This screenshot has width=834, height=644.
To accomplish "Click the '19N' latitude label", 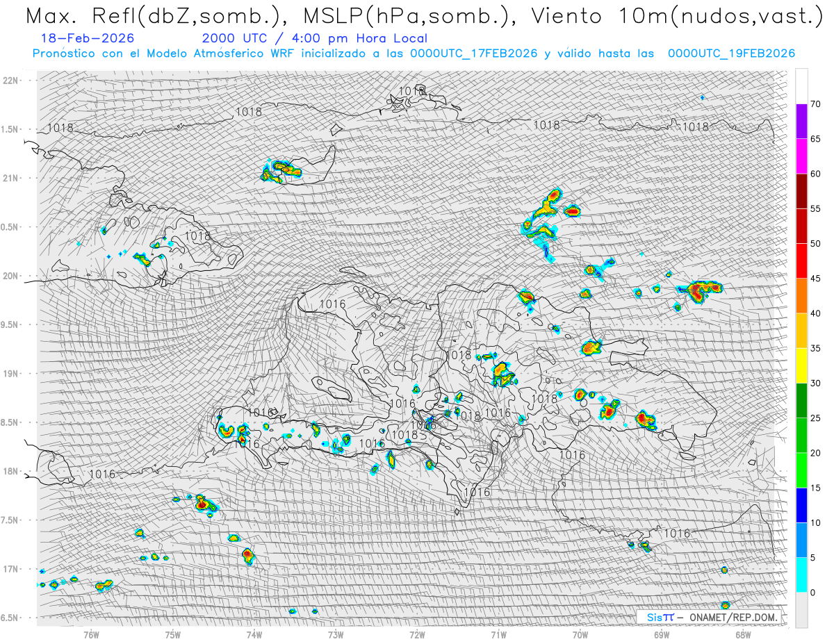I will coord(11,374).
